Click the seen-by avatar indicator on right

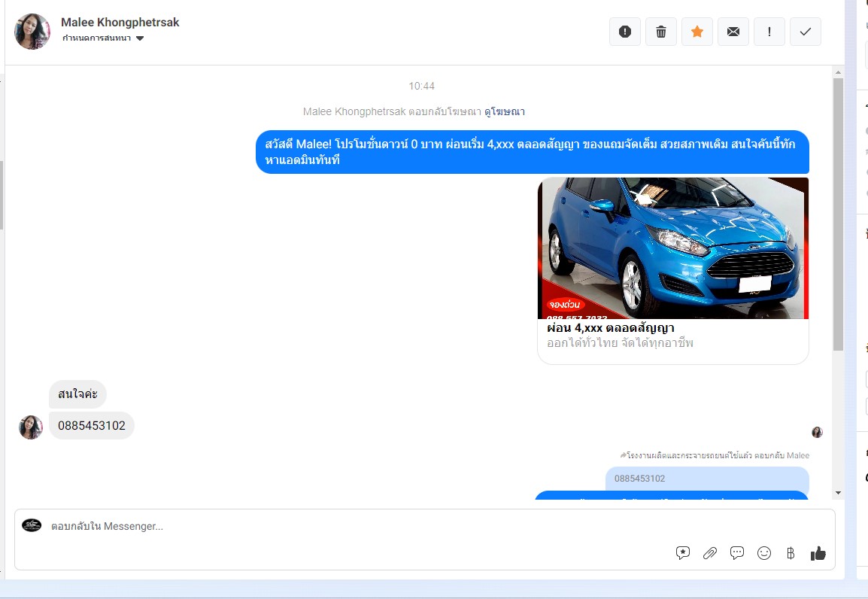pyautogui.click(x=817, y=433)
